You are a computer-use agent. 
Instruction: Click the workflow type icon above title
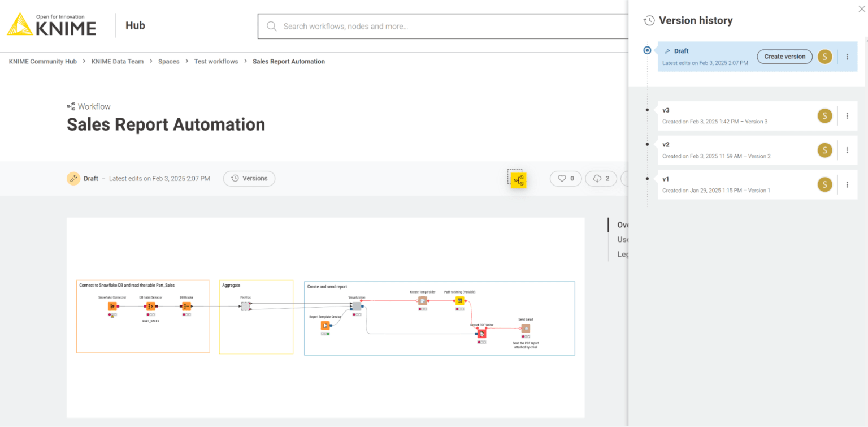[71, 106]
